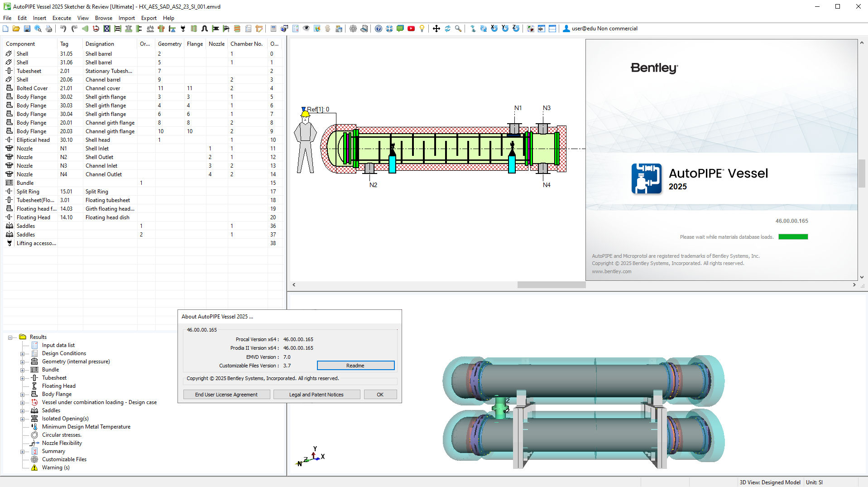Click the lifebuoy support toolbar icon
Screen dimensions: 868x487
[389, 29]
